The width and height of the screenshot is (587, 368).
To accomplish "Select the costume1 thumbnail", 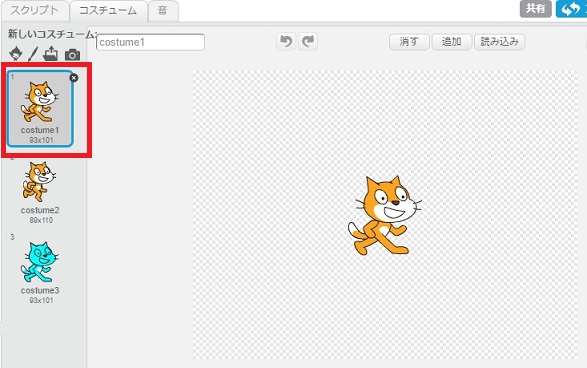I will pyautogui.click(x=40, y=109).
